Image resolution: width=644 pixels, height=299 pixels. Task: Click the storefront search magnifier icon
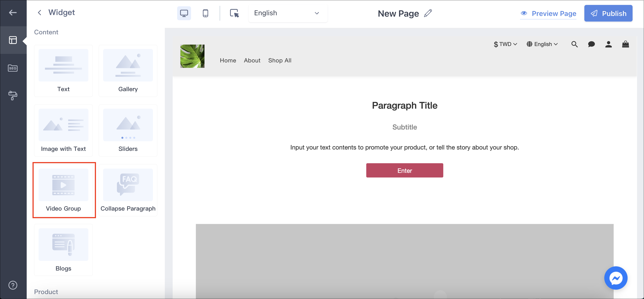[574, 44]
